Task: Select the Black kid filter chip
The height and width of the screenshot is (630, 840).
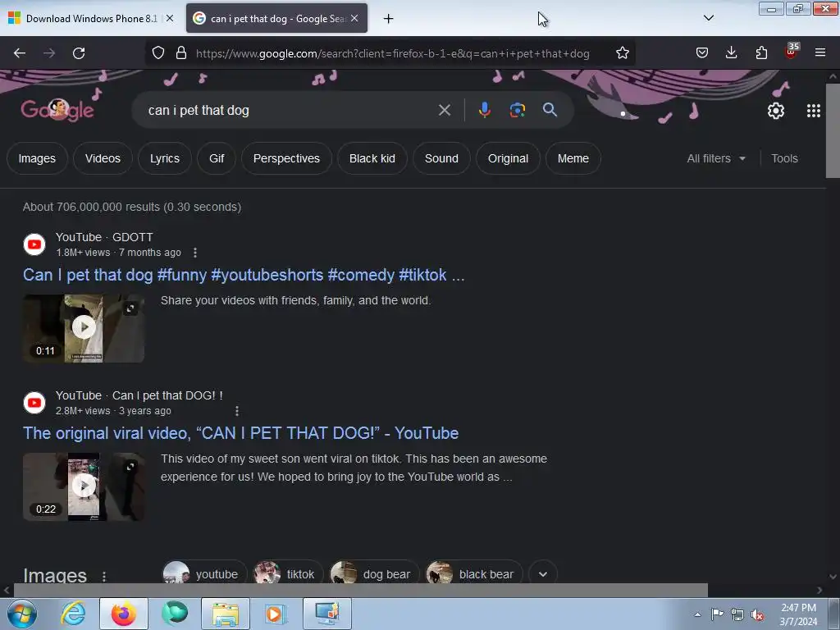Action: pos(372,158)
